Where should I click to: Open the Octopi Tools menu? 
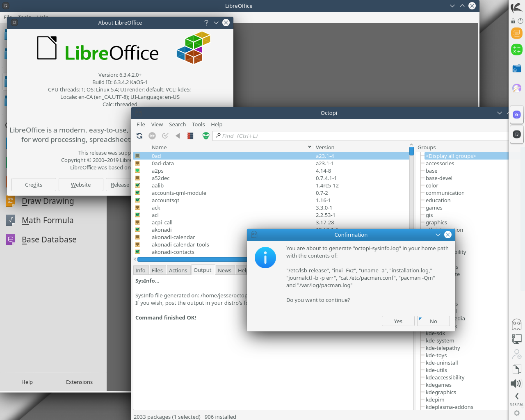[198, 124]
